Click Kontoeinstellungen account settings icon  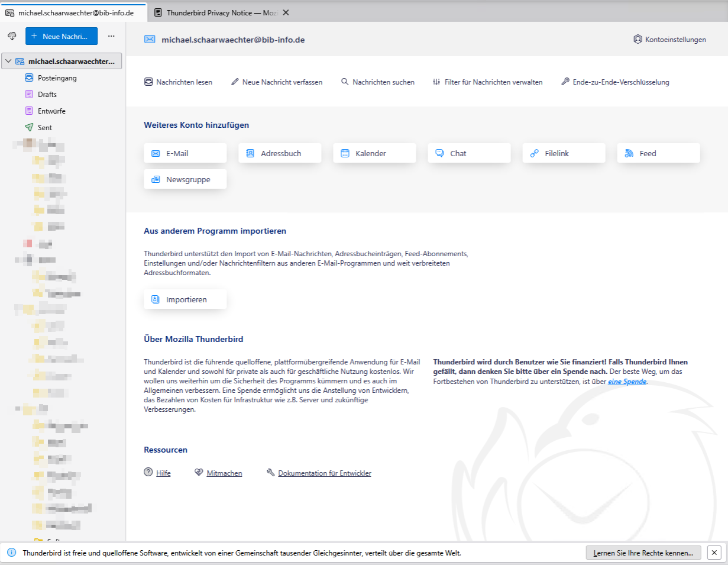[x=638, y=40]
